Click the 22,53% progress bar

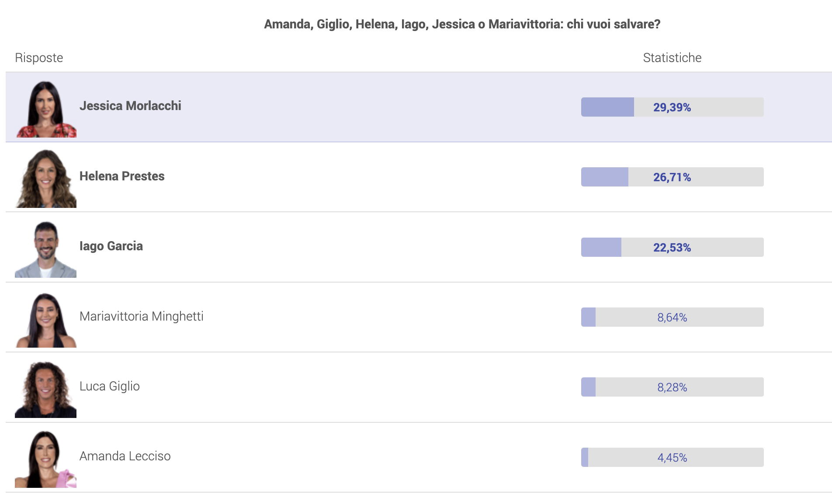point(672,247)
